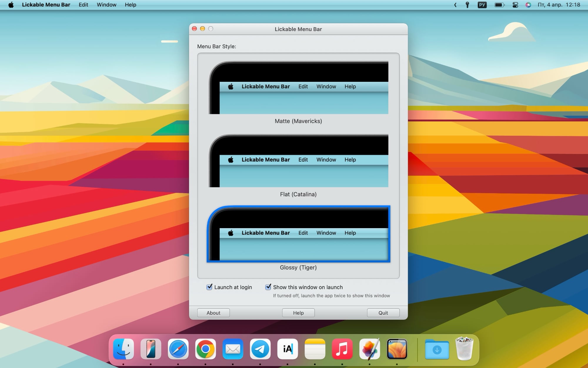The height and width of the screenshot is (368, 588).
Task: Uncheck Show this window on launch
Action: [268, 287]
